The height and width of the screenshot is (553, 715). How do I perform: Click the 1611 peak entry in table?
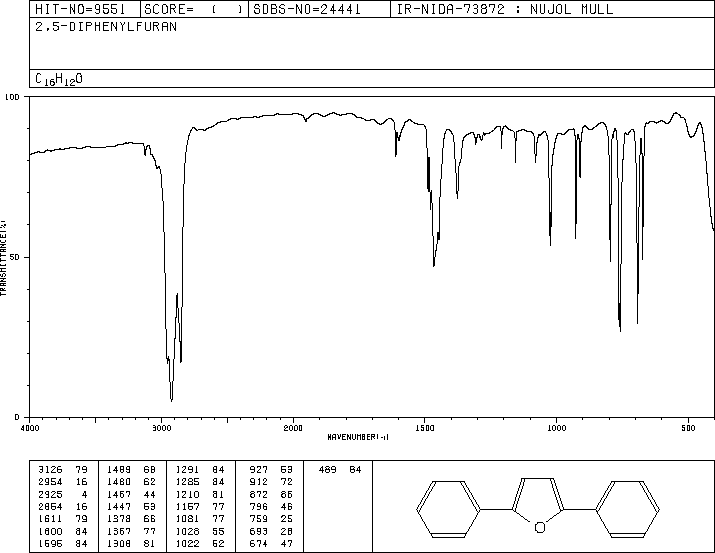[x=63, y=519]
